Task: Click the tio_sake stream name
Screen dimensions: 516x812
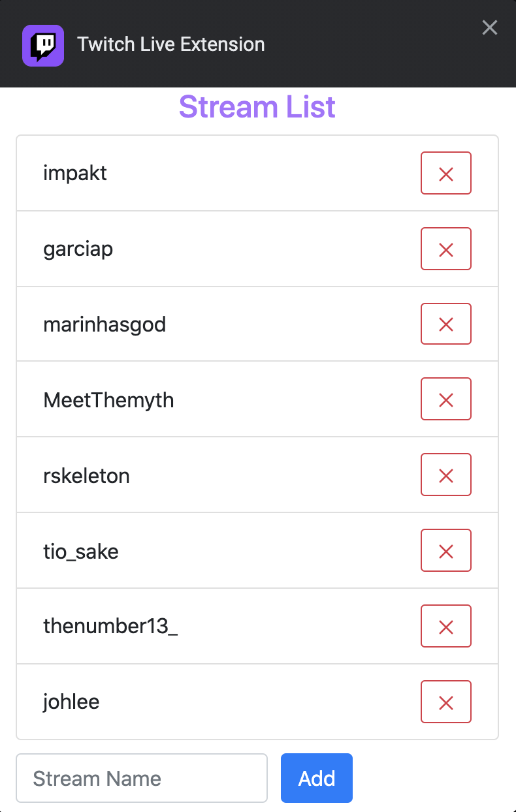Action: (x=81, y=552)
